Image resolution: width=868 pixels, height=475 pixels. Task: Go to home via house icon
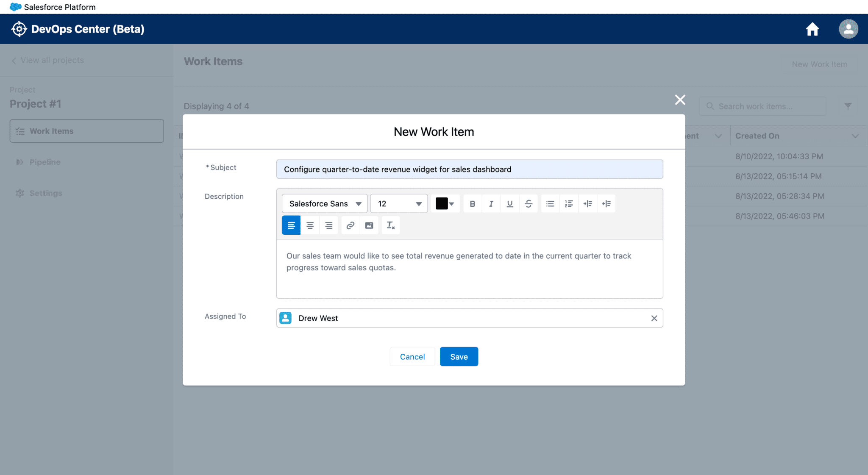point(812,29)
